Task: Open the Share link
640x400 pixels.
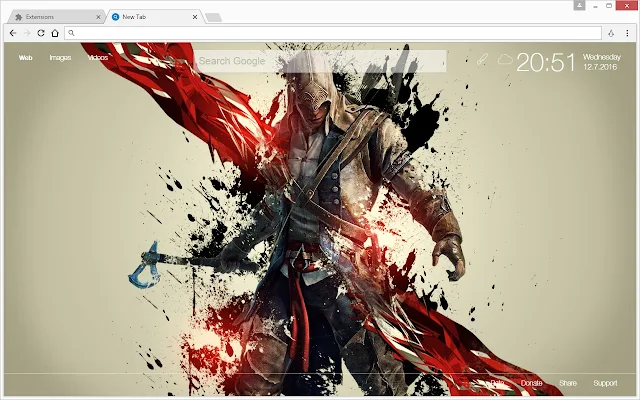Action: coord(568,383)
